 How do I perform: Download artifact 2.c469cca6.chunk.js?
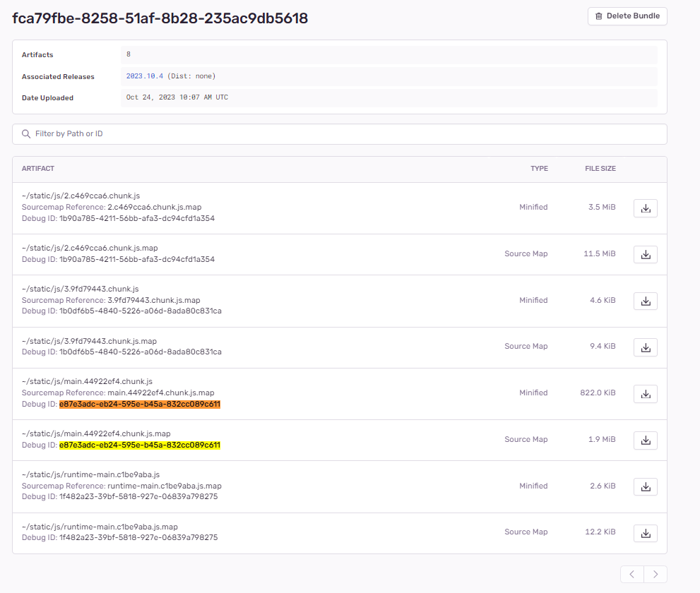[645, 208]
